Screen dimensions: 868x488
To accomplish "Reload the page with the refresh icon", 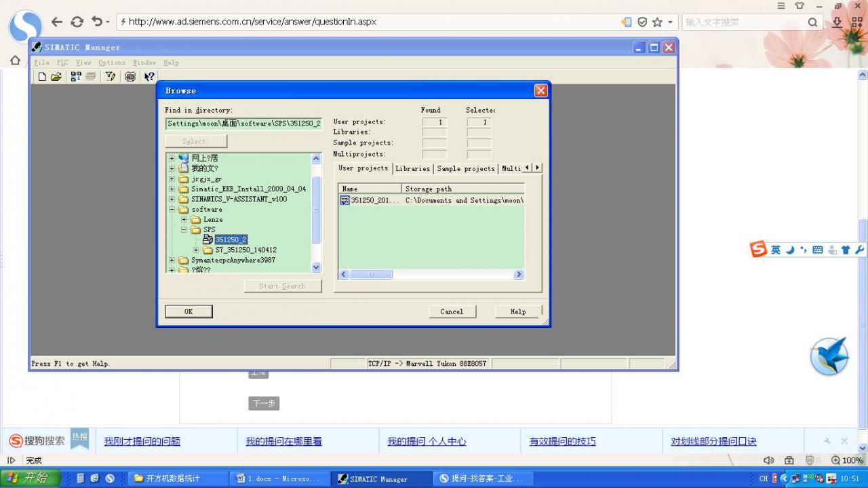I will coord(77,22).
